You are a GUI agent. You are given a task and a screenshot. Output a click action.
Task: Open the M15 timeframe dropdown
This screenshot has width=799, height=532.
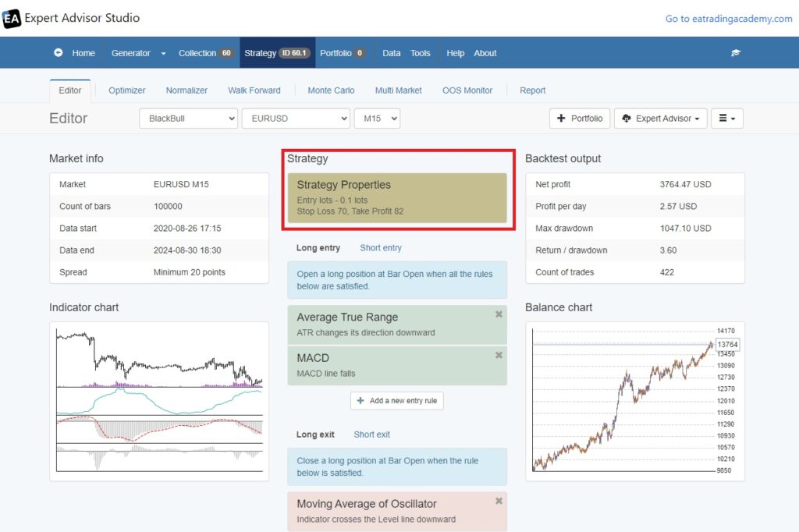(377, 119)
